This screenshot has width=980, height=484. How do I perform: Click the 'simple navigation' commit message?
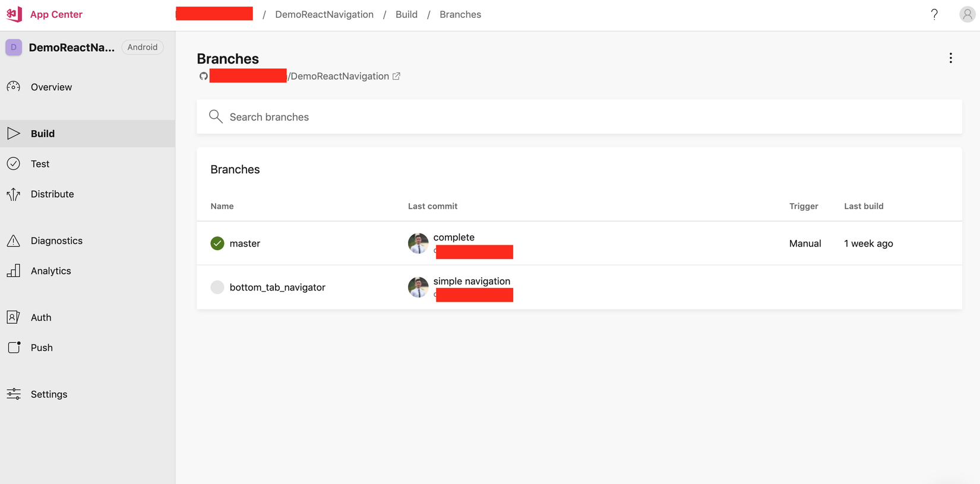[x=472, y=281]
